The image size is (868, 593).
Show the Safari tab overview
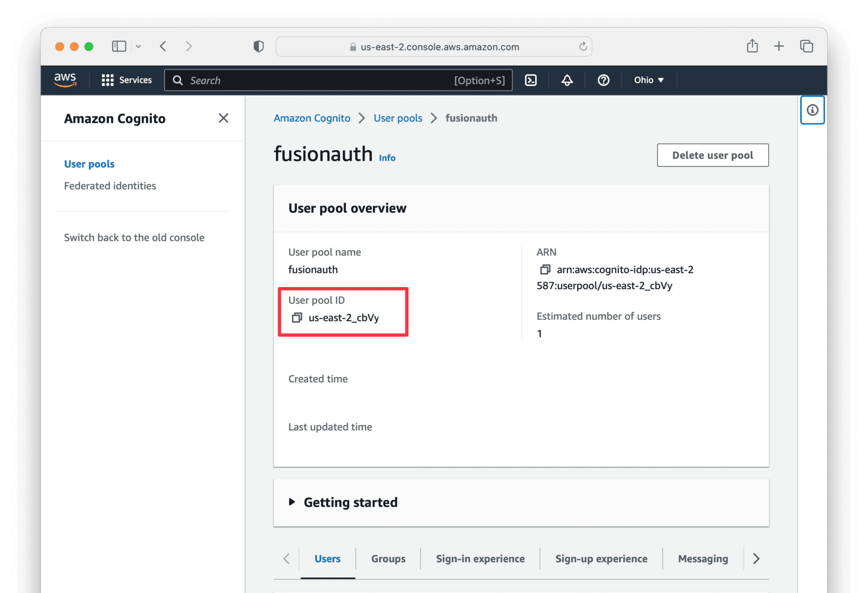tap(807, 47)
